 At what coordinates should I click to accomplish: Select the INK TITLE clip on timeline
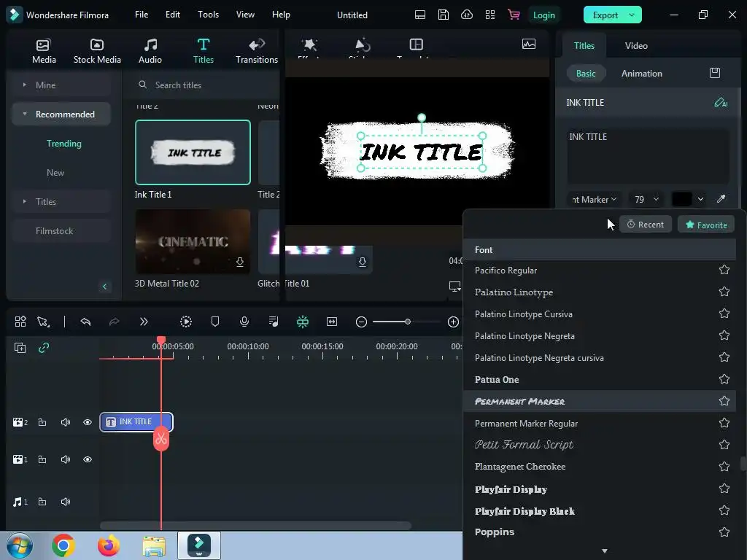pos(136,422)
